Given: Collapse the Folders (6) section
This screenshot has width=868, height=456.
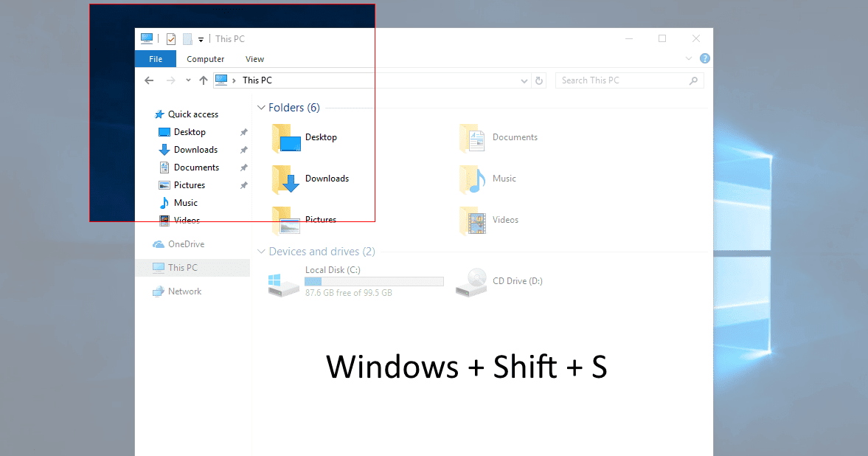Looking at the screenshot, I should click(261, 107).
